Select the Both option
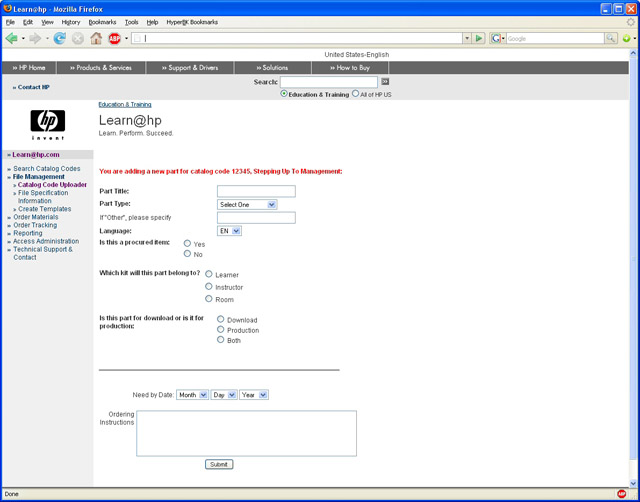 pos(220,340)
